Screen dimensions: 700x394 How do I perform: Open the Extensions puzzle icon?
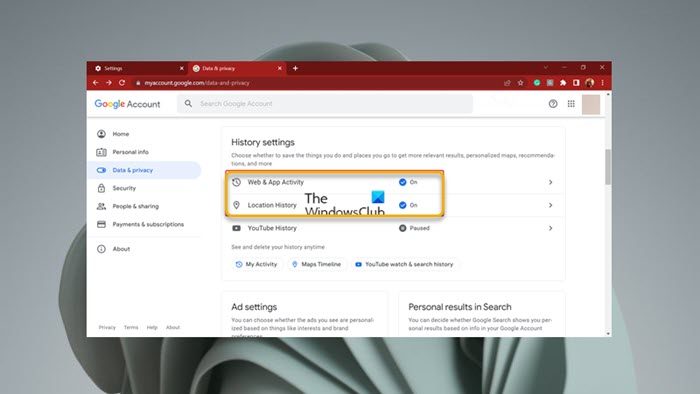coord(563,83)
